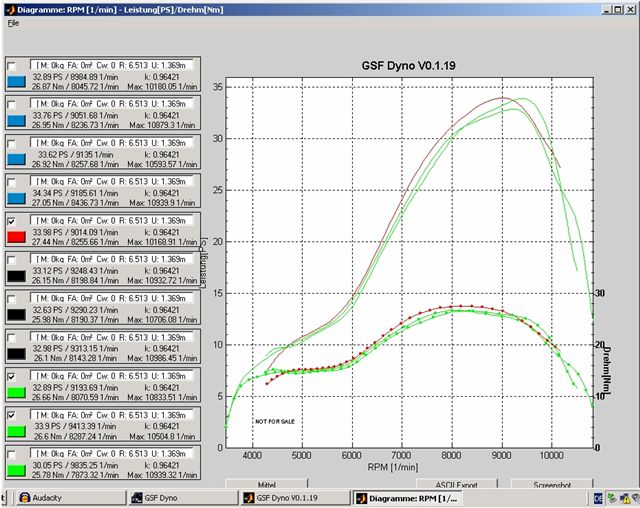Viewport: 640px width, 508px height.
Task: Select the Diagramme: RPM taskbar item
Action: point(407,498)
